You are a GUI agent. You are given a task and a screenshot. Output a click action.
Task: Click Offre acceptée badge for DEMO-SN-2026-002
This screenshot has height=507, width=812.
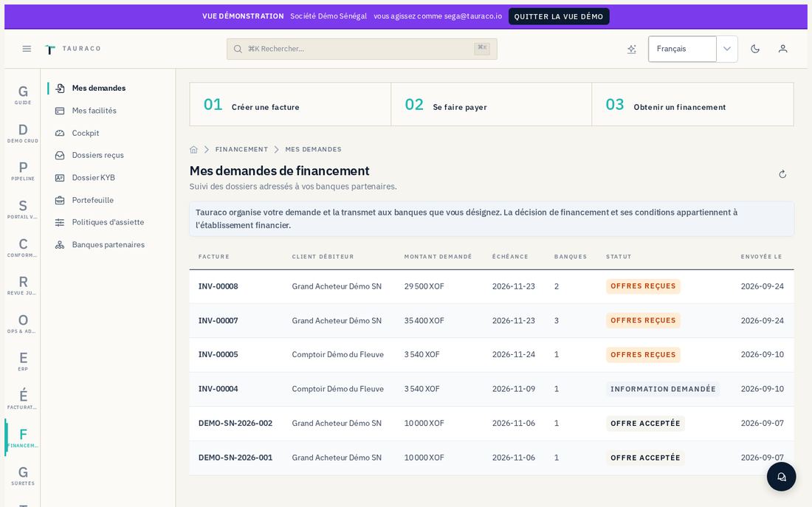point(645,423)
